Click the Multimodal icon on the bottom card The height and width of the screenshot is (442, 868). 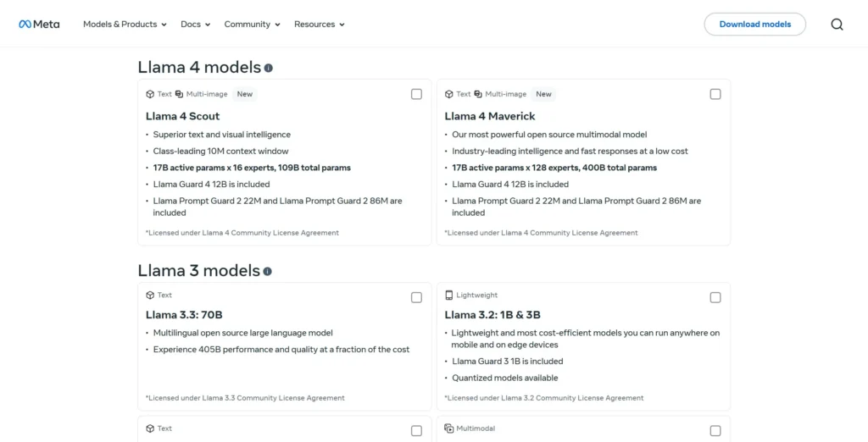[x=449, y=428]
